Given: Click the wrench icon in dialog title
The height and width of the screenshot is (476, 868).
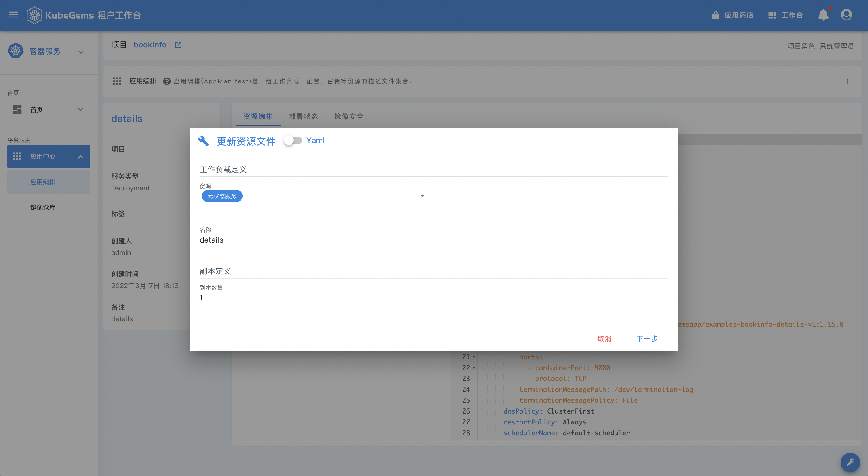Looking at the screenshot, I should coord(203,141).
